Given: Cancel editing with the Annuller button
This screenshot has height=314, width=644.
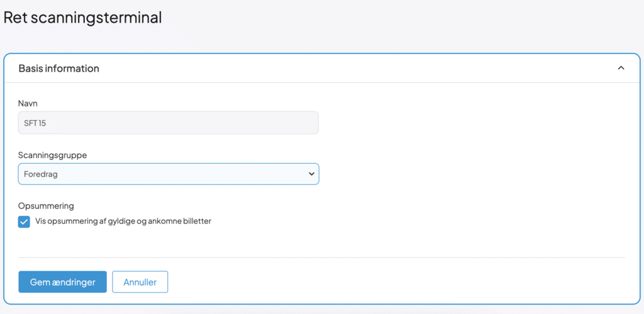Looking at the screenshot, I should (x=140, y=282).
